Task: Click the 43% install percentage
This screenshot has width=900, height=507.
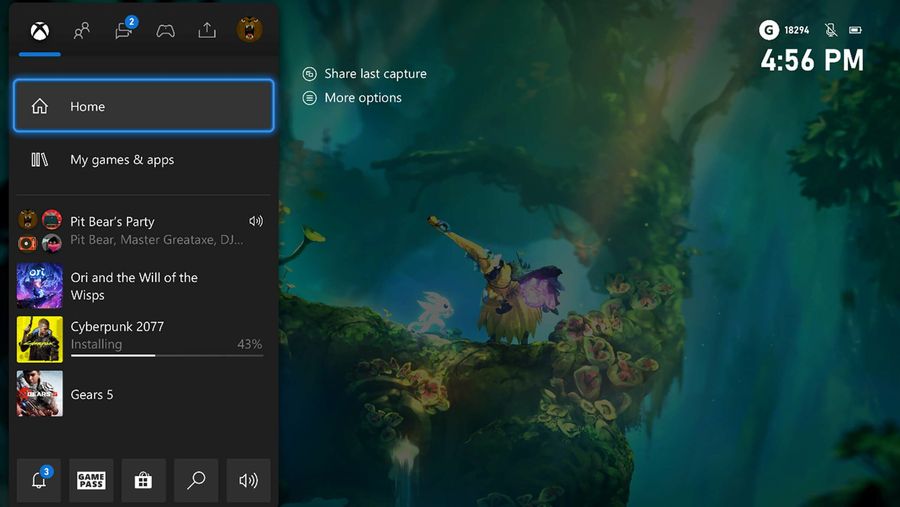Action: click(x=250, y=344)
